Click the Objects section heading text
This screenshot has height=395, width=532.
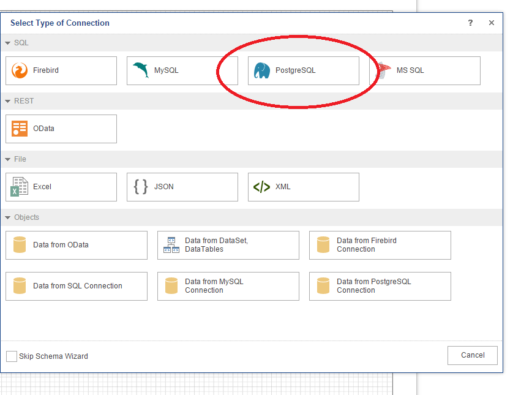26,217
